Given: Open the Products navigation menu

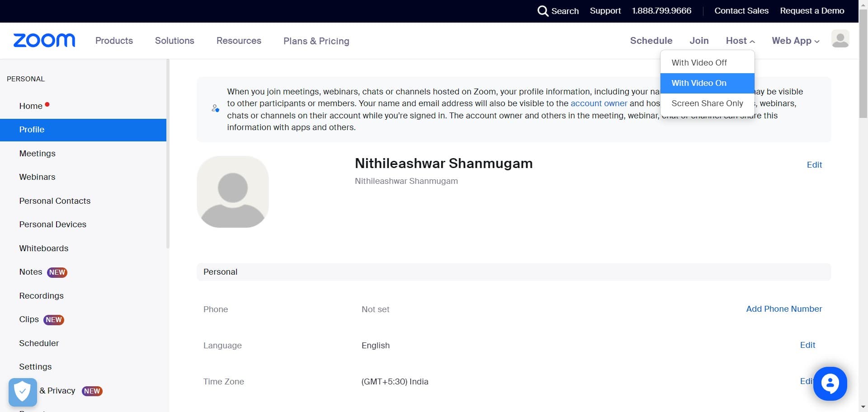Looking at the screenshot, I should click(x=114, y=41).
